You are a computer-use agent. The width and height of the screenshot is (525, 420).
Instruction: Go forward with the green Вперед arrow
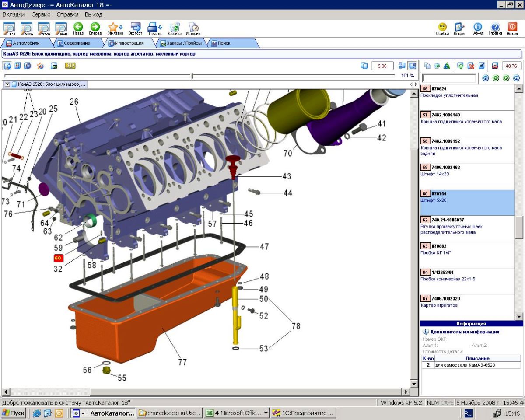click(95, 29)
